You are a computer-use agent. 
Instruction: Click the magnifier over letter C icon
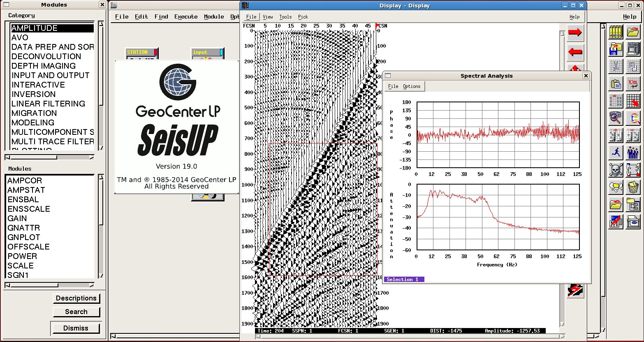pyautogui.click(x=633, y=118)
